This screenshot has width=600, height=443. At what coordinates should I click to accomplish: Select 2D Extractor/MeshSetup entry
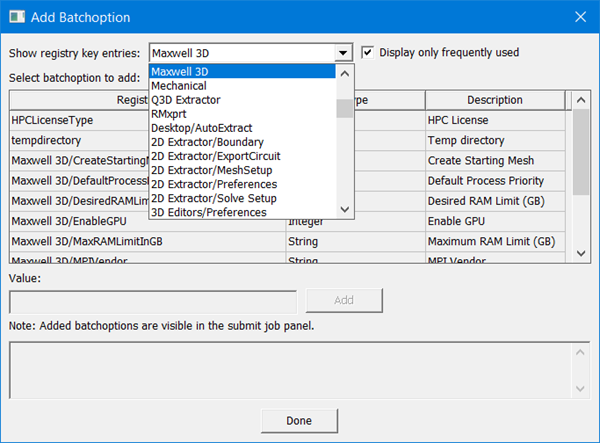tap(243, 170)
